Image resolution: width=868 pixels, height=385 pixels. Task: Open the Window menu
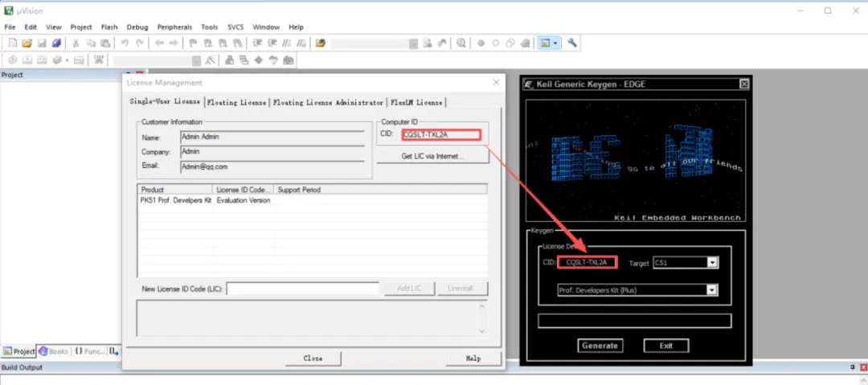[x=266, y=27]
